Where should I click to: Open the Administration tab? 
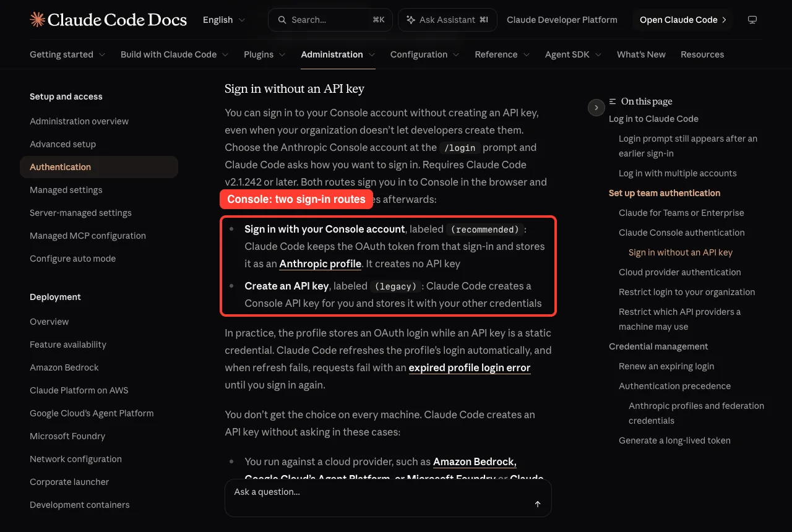point(338,54)
